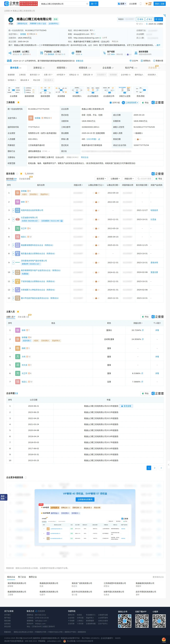
Task: Switch to the 经营风险 tab
Action: click(62, 68)
